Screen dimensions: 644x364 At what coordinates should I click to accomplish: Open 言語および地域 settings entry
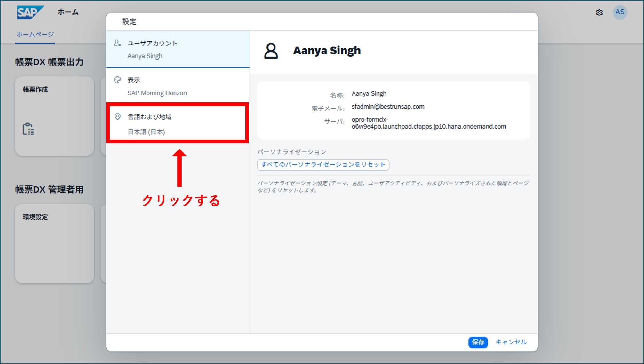click(178, 123)
